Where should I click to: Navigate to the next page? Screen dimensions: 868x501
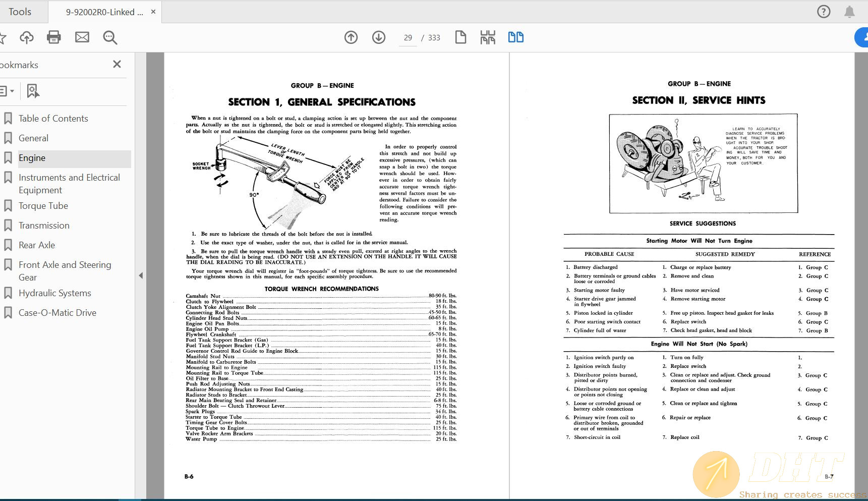[x=378, y=37]
